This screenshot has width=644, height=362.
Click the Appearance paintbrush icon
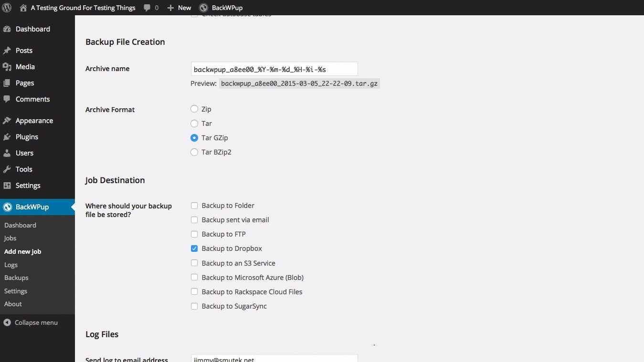point(7,121)
